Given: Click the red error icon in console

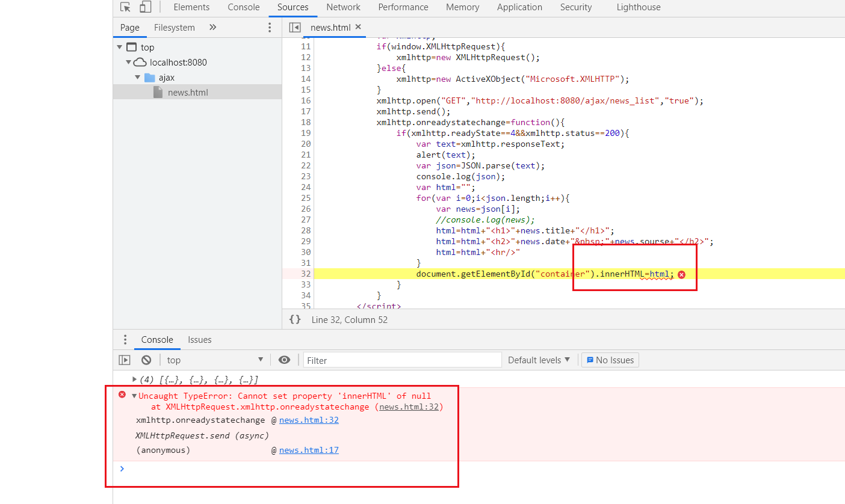Looking at the screenshot, I should click(x=122, y=395).
